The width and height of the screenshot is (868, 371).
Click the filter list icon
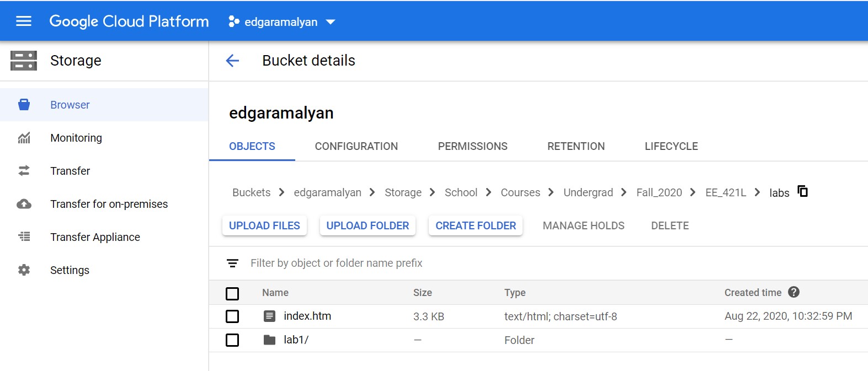pyautogui.click(x=233, y=264)
